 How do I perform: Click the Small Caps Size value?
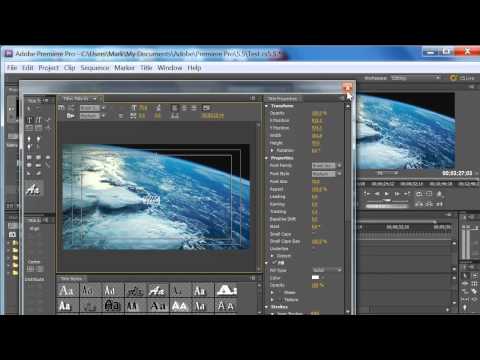[x=319, y=241]
